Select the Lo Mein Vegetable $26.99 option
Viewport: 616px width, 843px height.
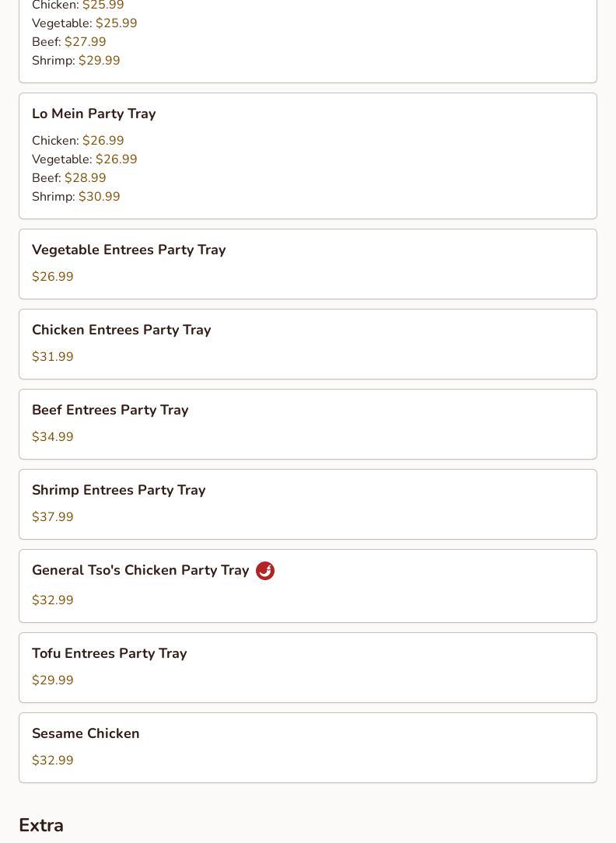(116, 159)
